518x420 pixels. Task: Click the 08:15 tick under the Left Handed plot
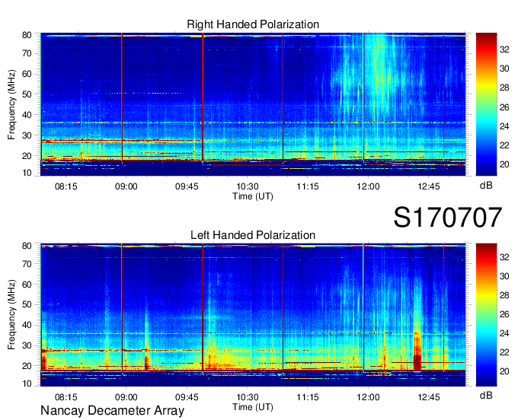pos(66,397)
